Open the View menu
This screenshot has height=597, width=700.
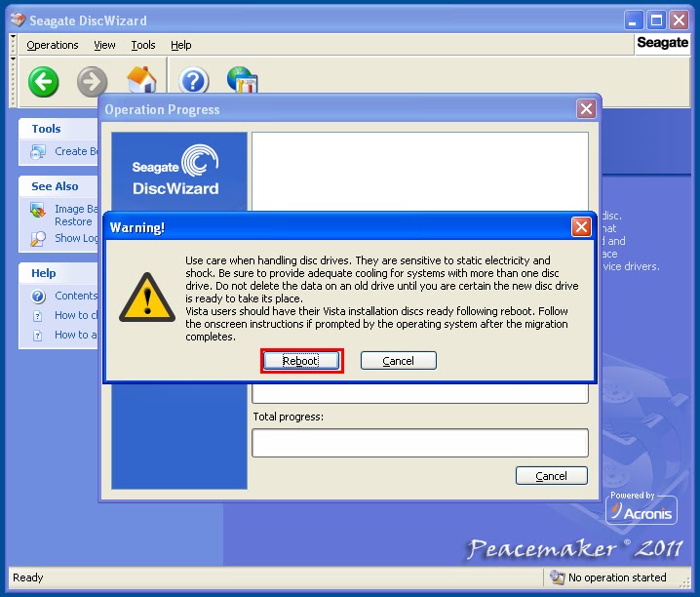tap(104, 45)
